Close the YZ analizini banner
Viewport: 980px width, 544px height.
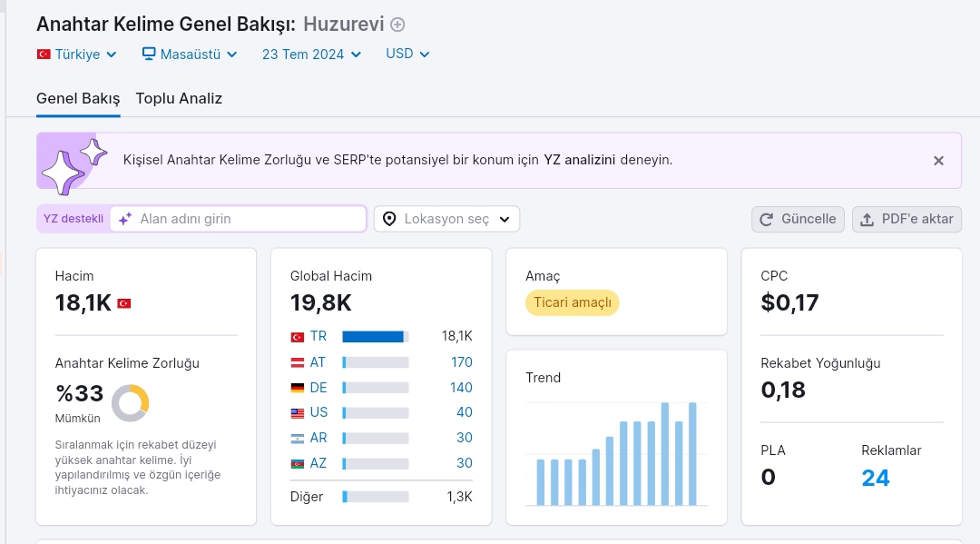(938, 161)
